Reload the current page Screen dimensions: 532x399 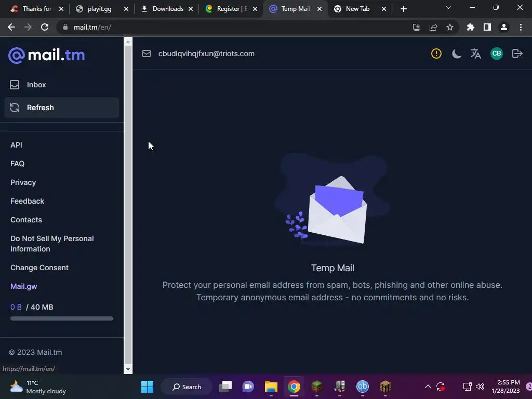point(45,27)
